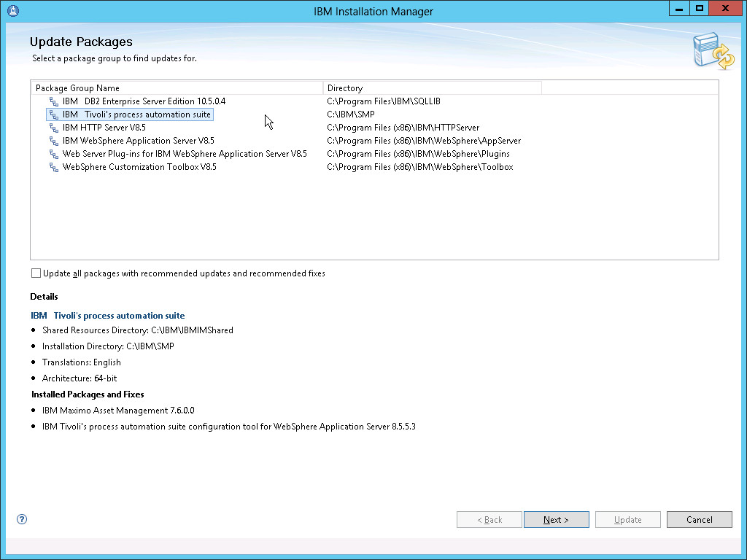Screen dimensions: 747x560
Task: Click Architecture: 64-bit detail line
Action: 80,378
